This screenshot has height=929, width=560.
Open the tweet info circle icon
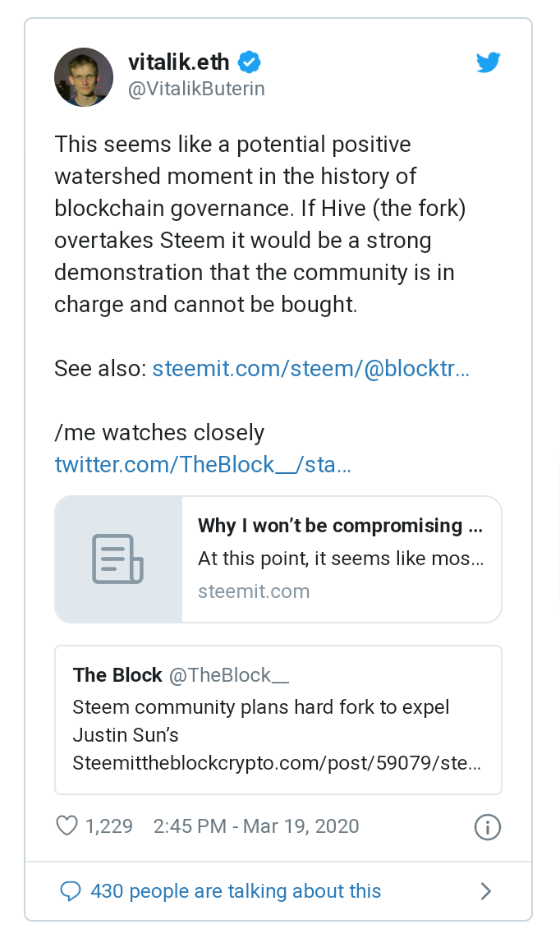[488, 826]
